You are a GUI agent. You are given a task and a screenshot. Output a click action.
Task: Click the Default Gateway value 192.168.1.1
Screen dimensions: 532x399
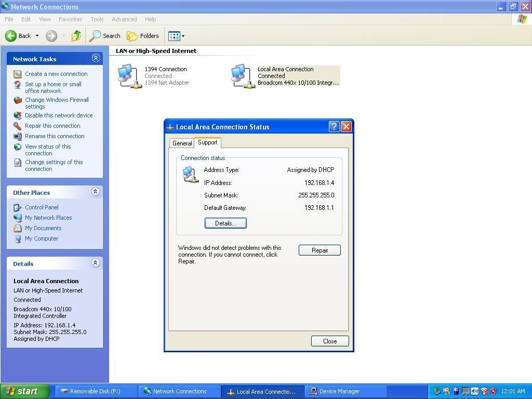[320, 208]
